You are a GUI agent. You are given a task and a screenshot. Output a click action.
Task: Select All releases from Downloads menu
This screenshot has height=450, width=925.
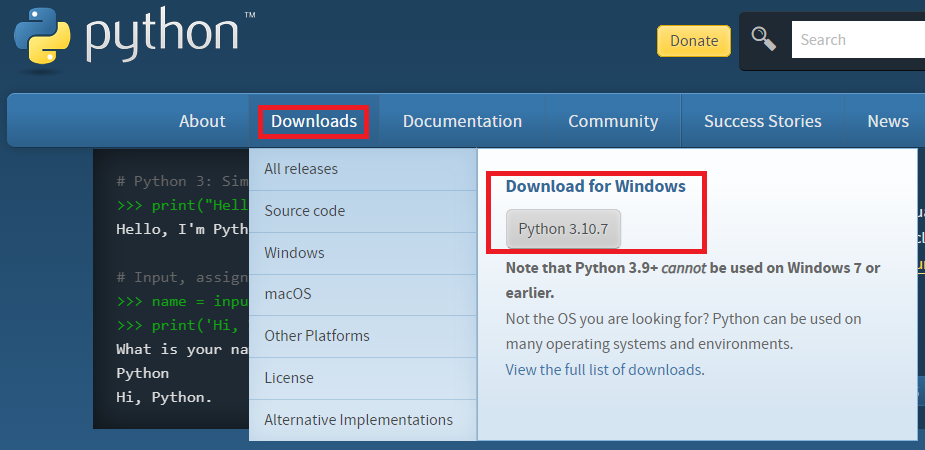363,169
